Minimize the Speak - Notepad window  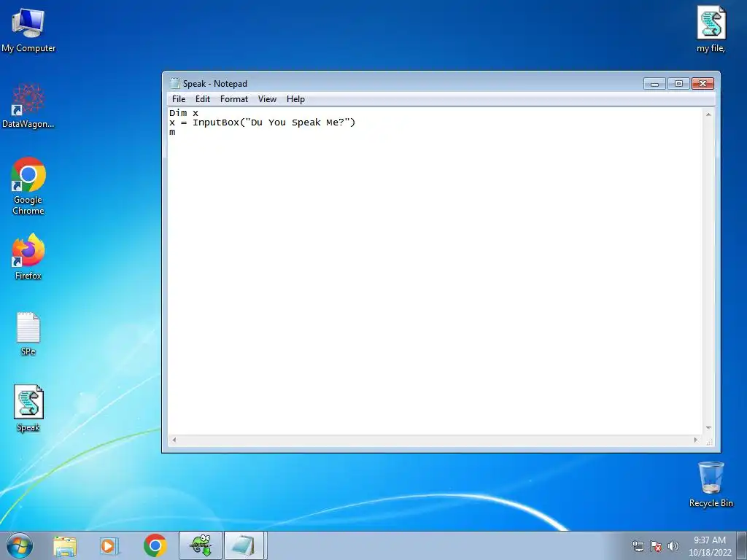click(654, 84)
